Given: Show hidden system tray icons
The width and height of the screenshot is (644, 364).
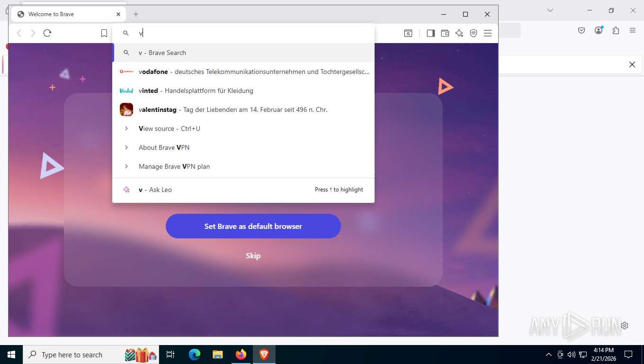Looking at the screenshot, I should 549,355.
